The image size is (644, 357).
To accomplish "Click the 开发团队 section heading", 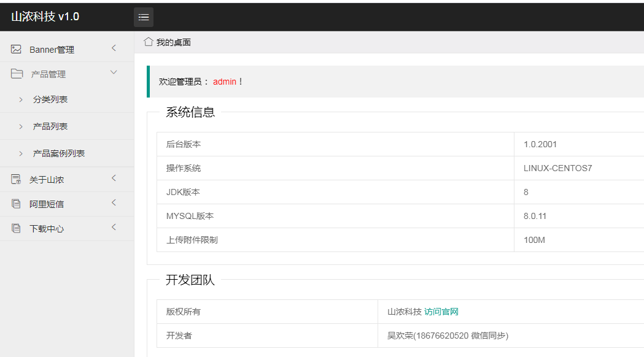I will 190,280.
